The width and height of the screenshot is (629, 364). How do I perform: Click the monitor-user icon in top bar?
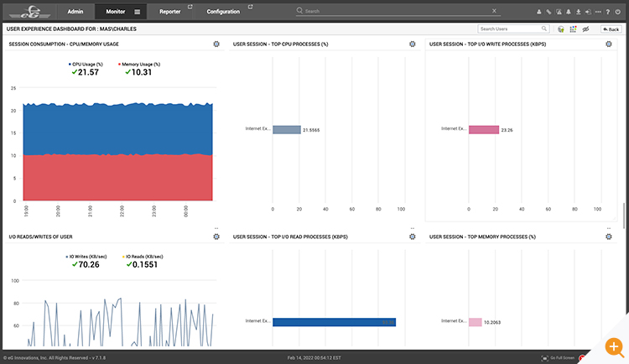pyautogui.click(x=559, y=12)
